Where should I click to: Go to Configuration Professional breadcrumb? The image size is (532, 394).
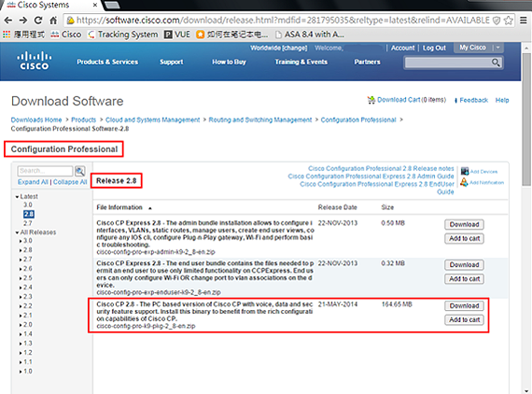[358, 120]
